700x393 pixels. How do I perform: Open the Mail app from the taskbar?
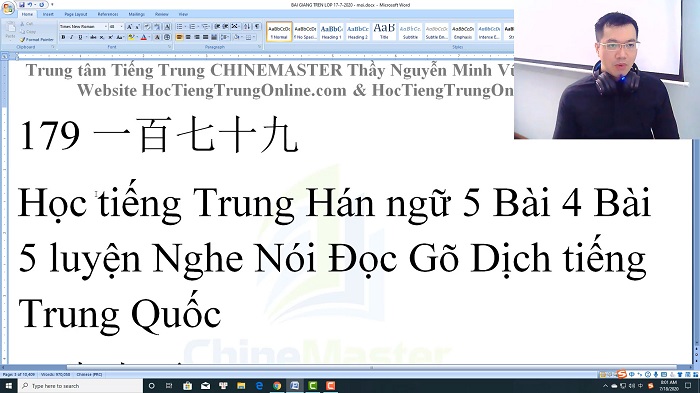(x=205, y=385)
